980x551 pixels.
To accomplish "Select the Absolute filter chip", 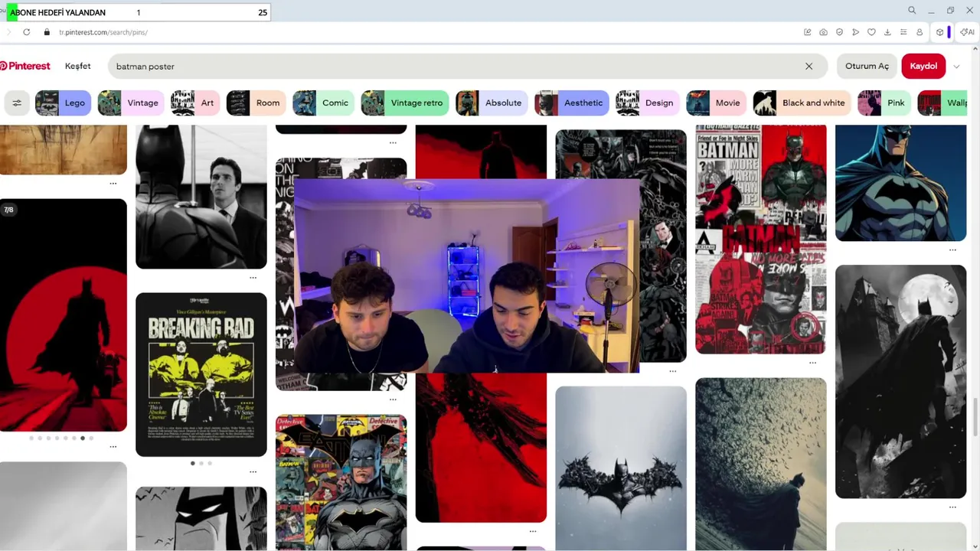I will point(492,103).
